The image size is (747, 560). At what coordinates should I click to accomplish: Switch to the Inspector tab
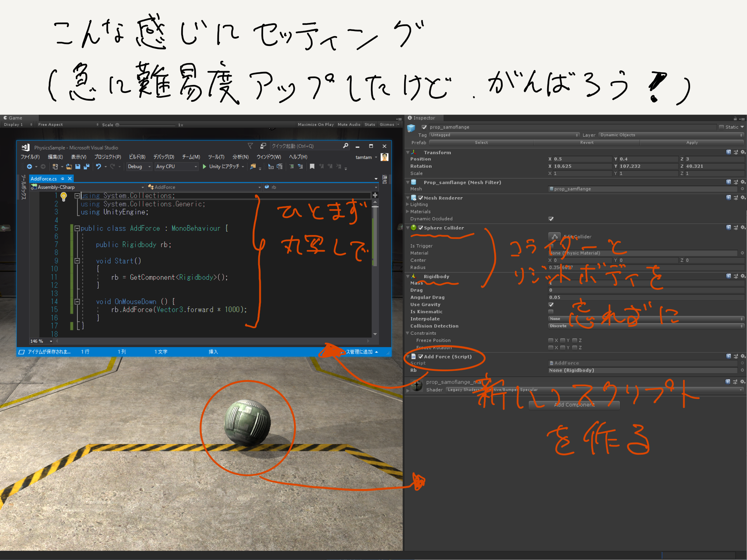pyautogui.click(x=424, y=118)
